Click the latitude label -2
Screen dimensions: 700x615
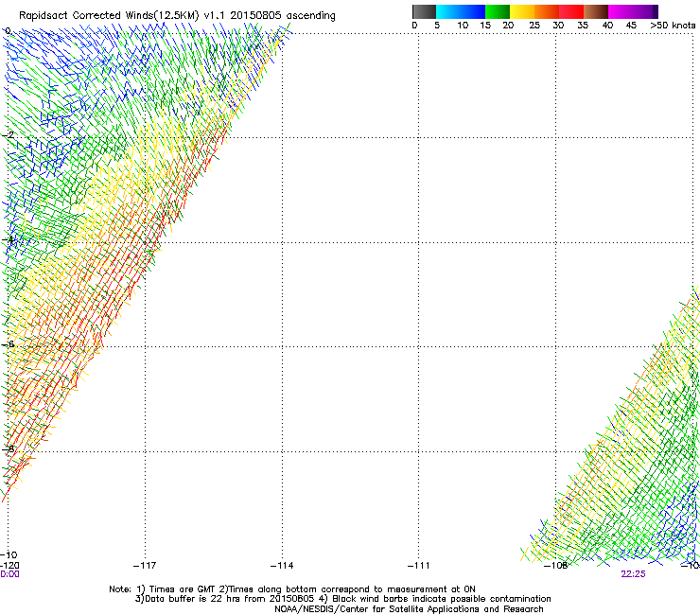pos(8,134)
